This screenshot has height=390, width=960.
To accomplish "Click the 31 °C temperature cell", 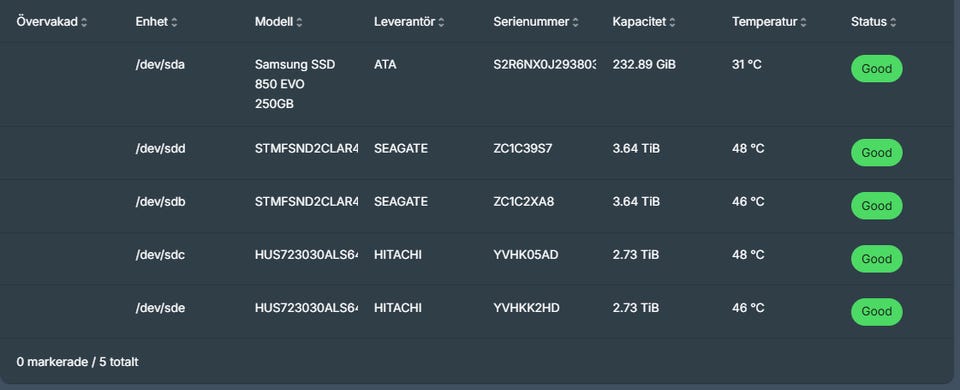I will click(747, 64).
